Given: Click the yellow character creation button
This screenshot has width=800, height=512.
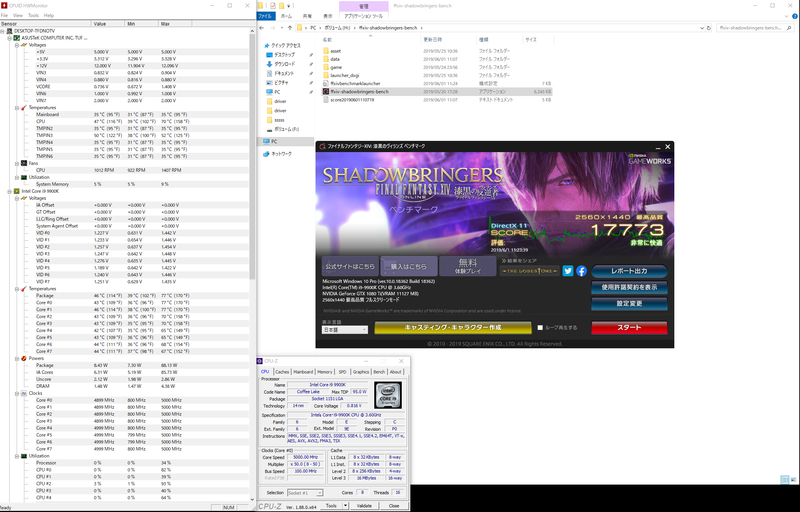Looking at the screenshot, I should click(x=453, y=327).
